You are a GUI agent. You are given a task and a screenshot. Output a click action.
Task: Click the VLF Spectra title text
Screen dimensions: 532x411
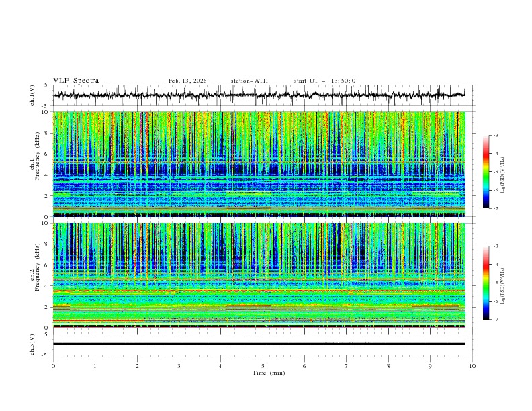76,81
